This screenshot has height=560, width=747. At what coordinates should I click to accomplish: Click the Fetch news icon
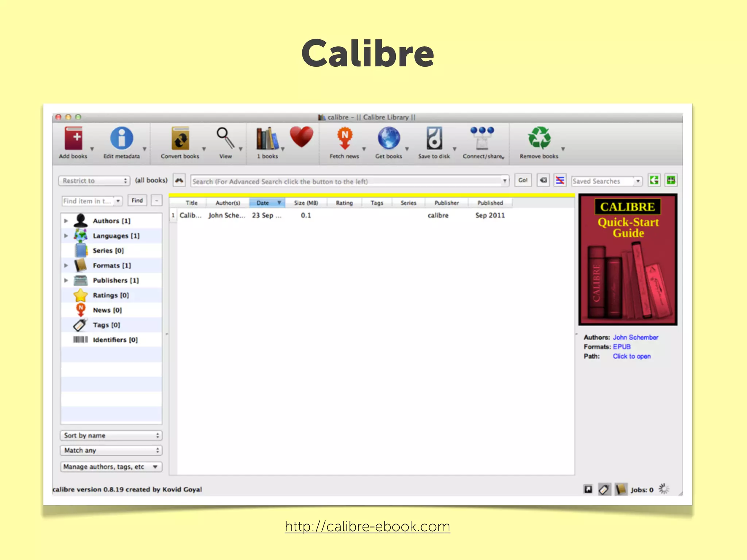click(x=345, y=138)
